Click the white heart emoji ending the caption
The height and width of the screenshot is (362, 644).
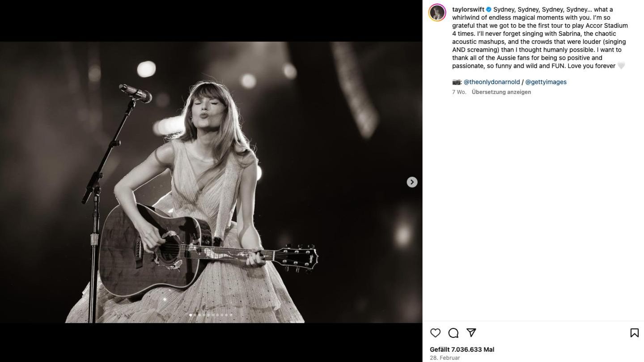tap(621, 66)
